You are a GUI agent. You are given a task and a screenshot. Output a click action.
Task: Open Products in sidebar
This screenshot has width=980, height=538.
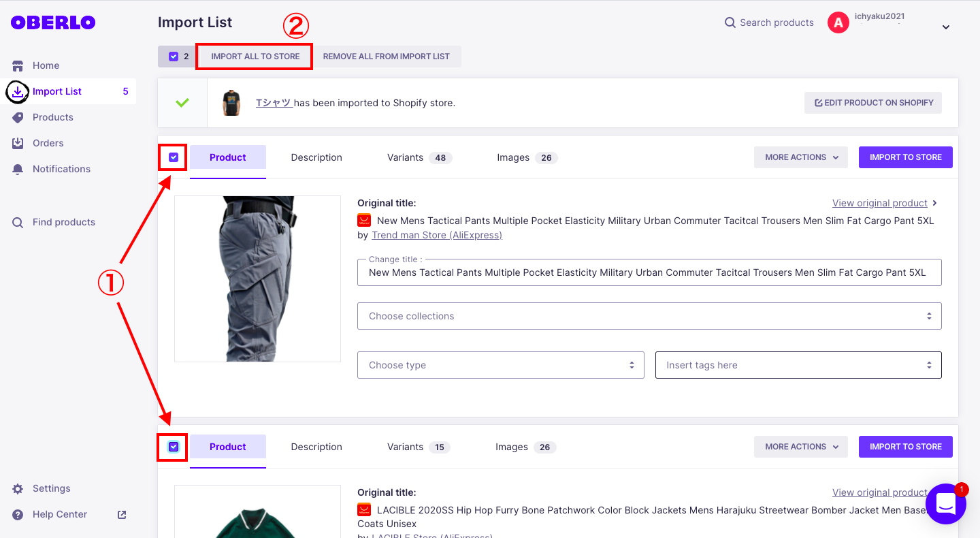tap(53, 117)
